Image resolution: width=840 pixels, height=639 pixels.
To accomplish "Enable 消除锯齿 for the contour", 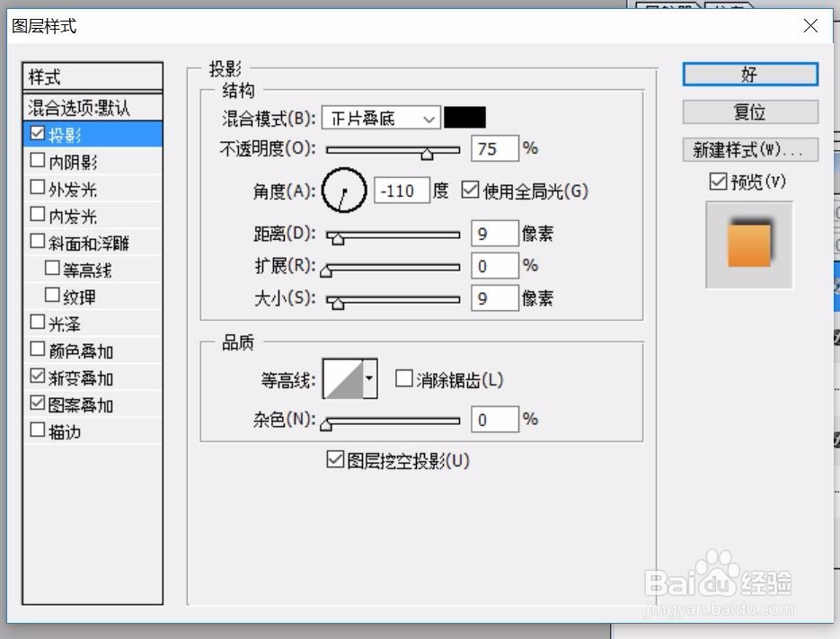I will 403,378.
